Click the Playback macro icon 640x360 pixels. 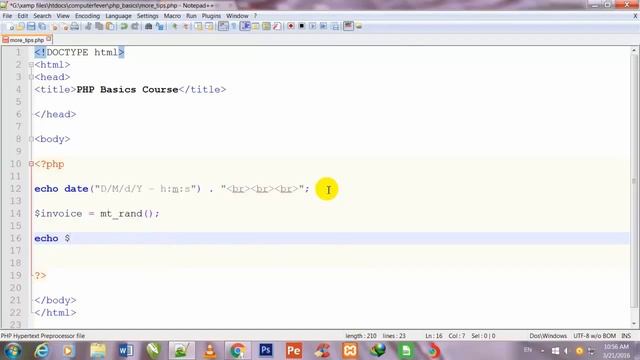(312, 27)
